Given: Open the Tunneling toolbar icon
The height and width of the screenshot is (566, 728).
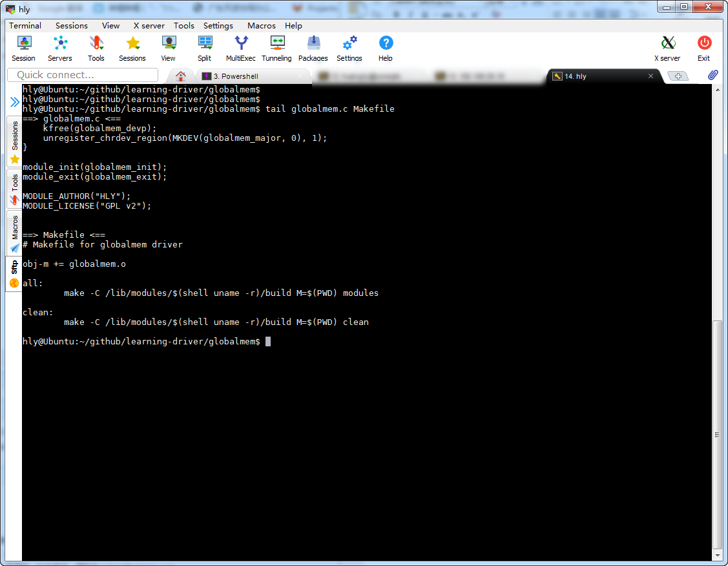Looking at the screenshot, I should coord(276,48).
